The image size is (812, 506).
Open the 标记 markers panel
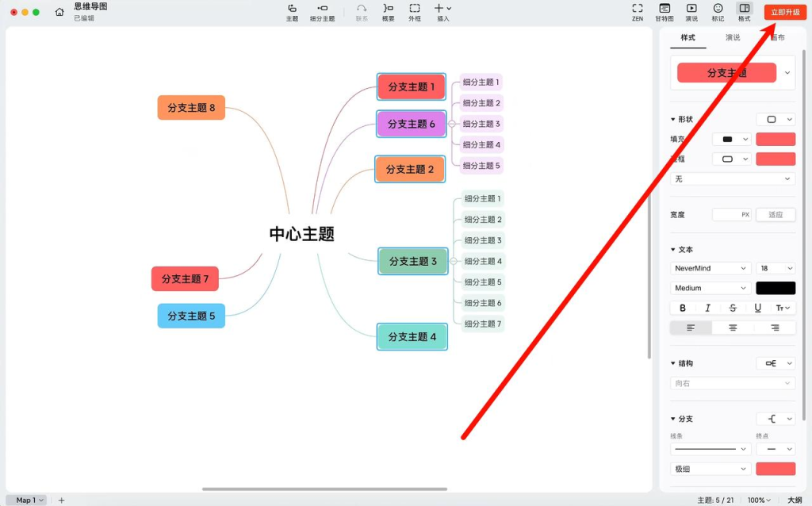click(x=718, y=13)
